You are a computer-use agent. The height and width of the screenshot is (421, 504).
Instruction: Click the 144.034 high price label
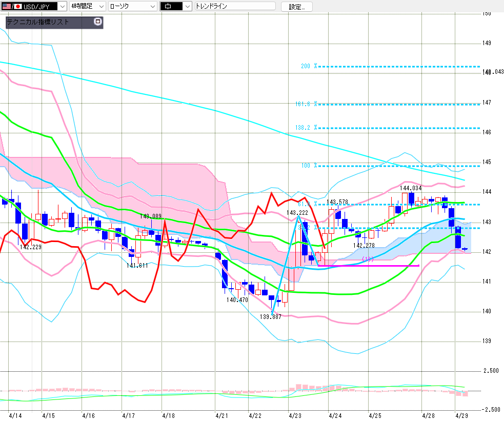click(x=411, y=188)
